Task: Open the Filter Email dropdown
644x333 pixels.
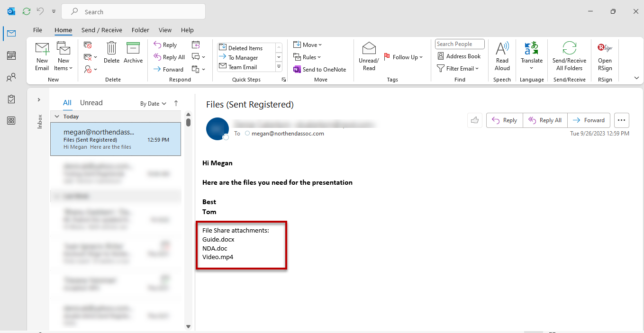Action: 458,68
